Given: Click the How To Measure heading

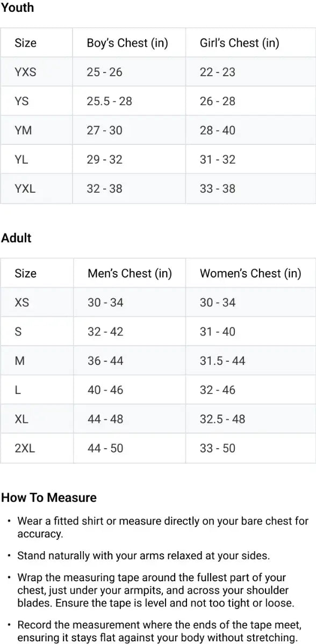Looking at the screenshot, I should point(49,497).
